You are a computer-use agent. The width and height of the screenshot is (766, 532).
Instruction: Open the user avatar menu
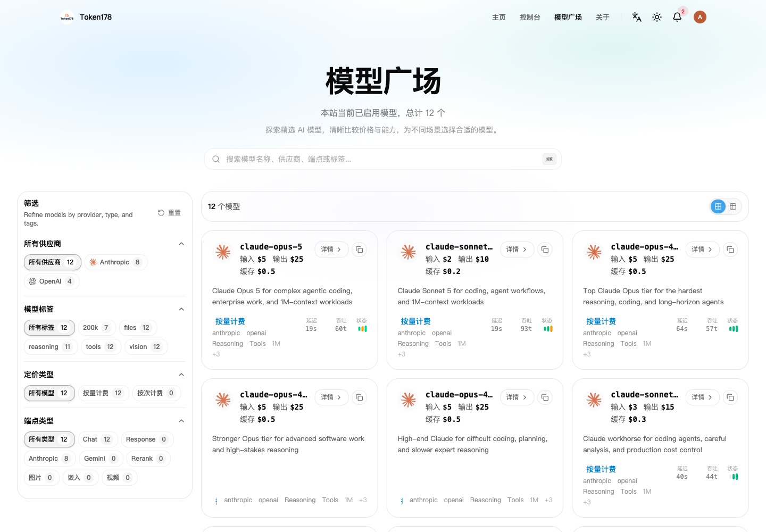[700, 17]
